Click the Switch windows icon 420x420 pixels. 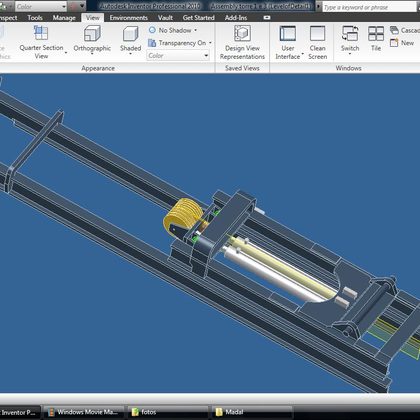(350, 34)
